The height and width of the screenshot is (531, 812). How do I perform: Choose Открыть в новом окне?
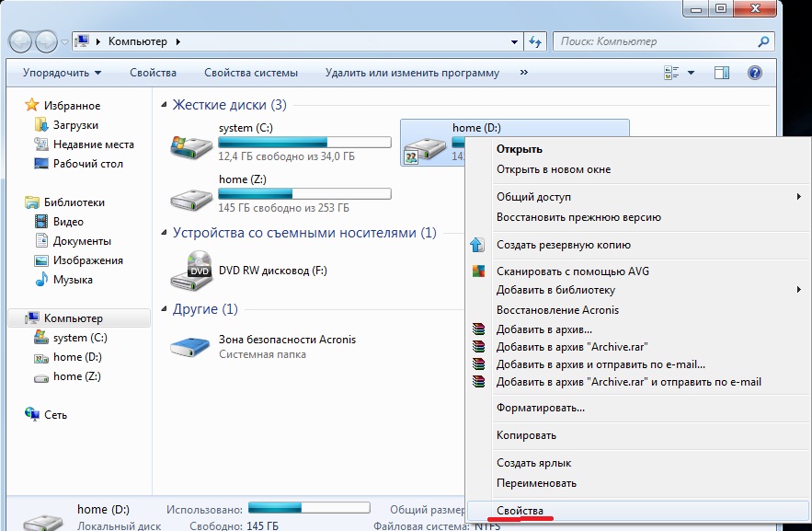click(x=638, y=169)
